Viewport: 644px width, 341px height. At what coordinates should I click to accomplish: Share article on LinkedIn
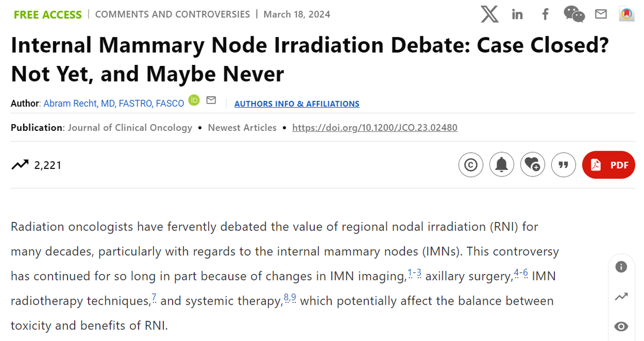coord(517,14)
